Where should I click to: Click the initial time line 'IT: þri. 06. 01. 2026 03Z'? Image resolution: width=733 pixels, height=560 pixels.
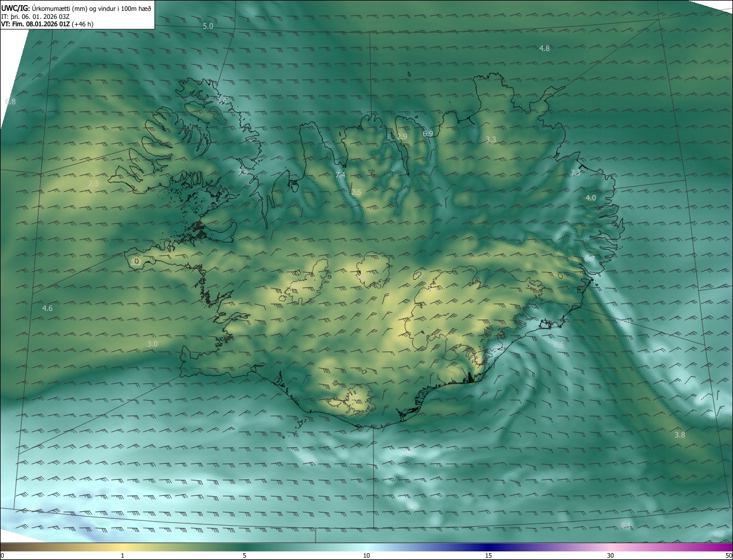(36, 17)
